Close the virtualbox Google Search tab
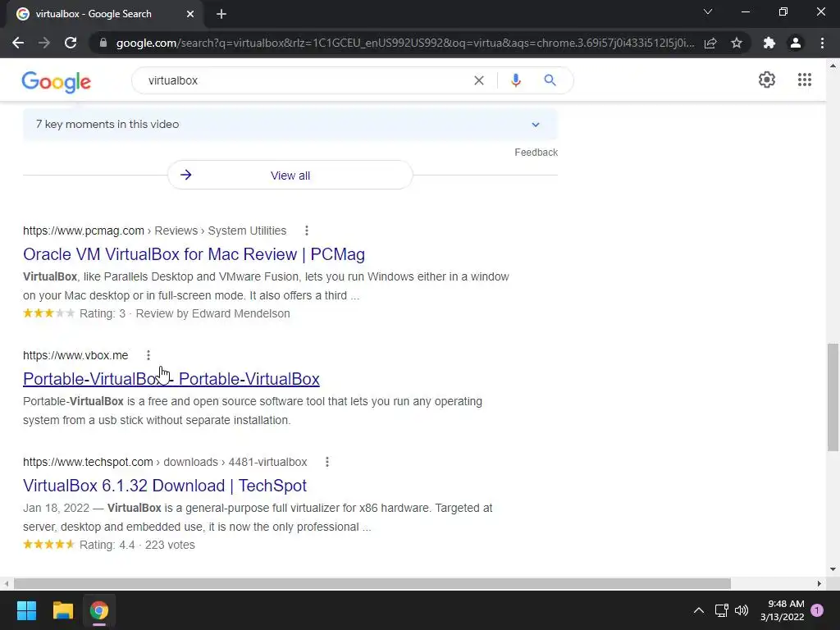Screen dimensions: 840x630 [190, 14]
